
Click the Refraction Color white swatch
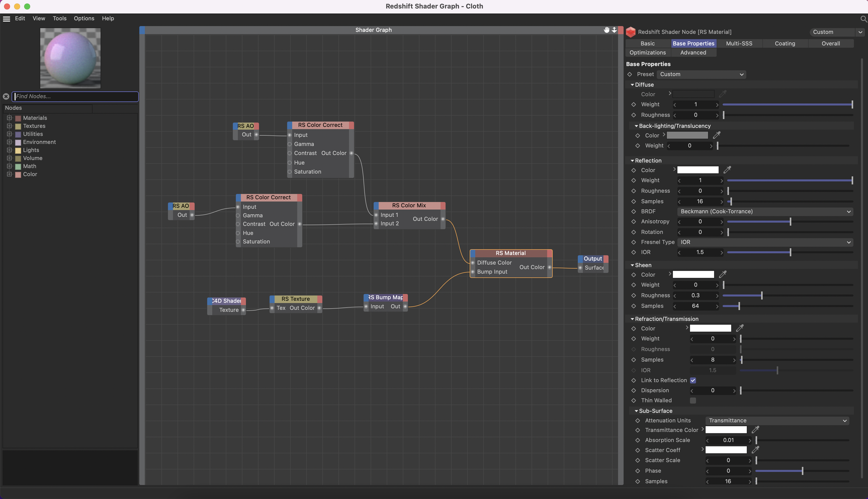[x=710, y=328]
